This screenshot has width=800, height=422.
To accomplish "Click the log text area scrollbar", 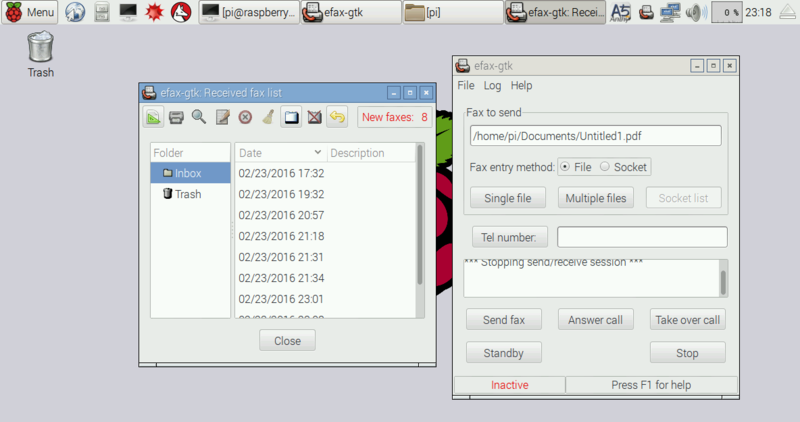I will (723, 283).
